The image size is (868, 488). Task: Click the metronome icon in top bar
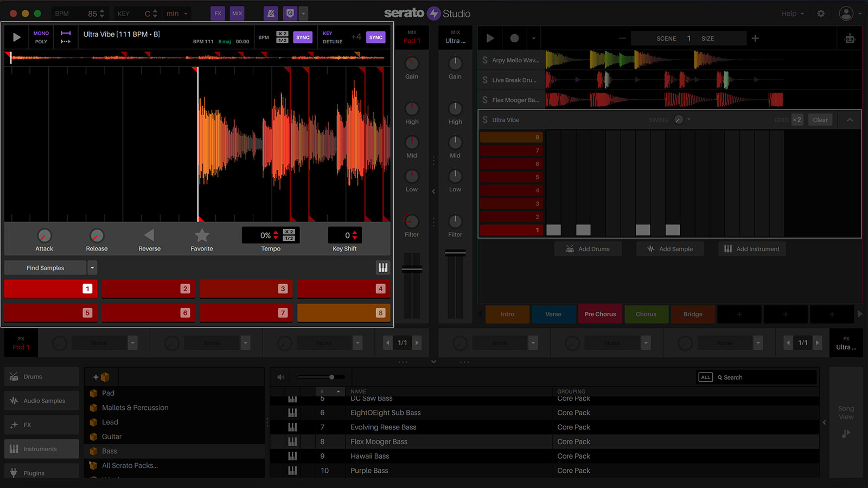(x=271, y=14)
